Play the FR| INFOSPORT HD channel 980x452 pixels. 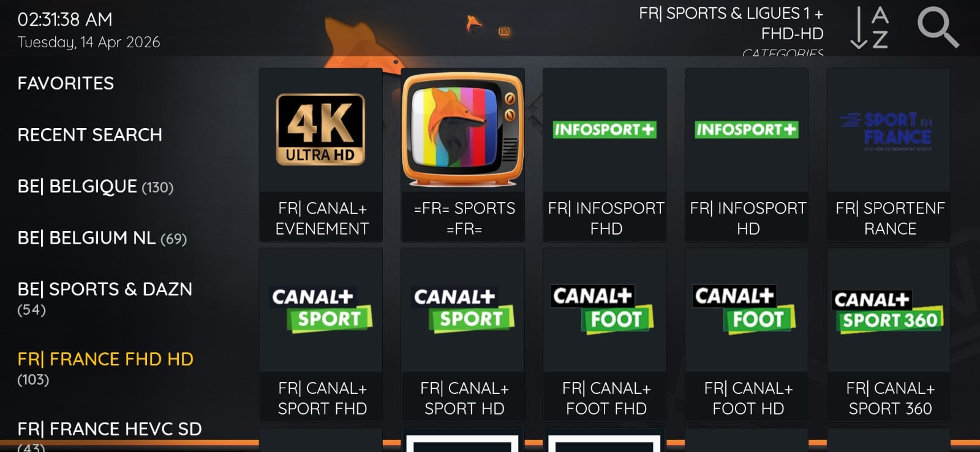[747, 155]
